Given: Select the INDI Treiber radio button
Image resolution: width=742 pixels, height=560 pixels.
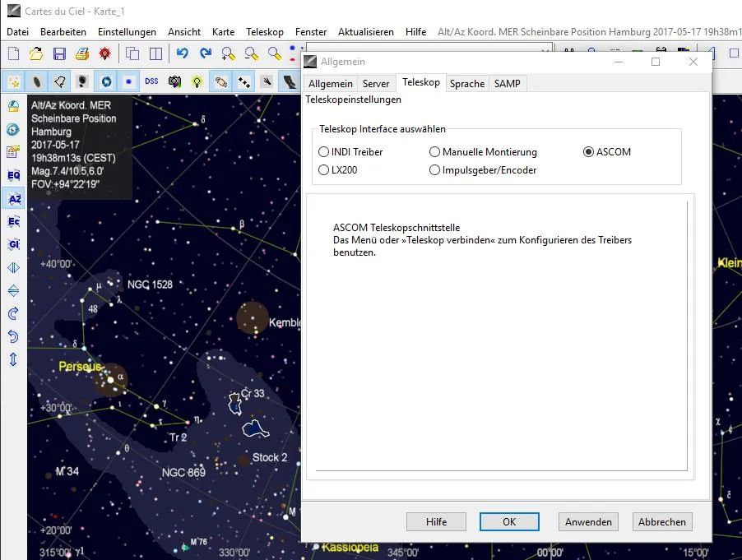Looking at the screenshot, I should 323,152.
